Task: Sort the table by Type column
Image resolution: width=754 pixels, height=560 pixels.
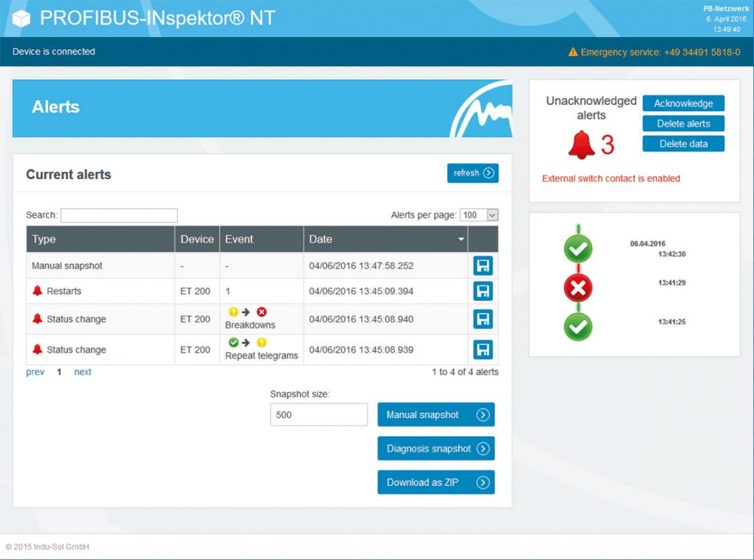Action: (100, 239)
